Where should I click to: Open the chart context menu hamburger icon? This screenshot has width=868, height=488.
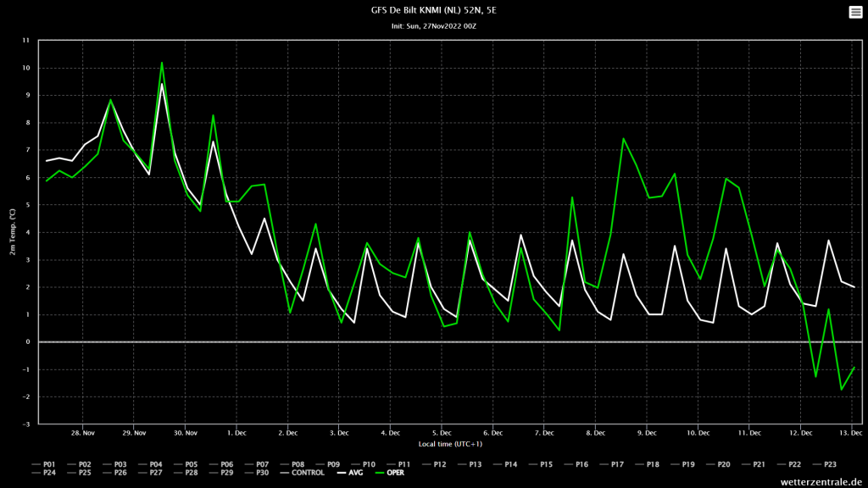coord(855,12)
